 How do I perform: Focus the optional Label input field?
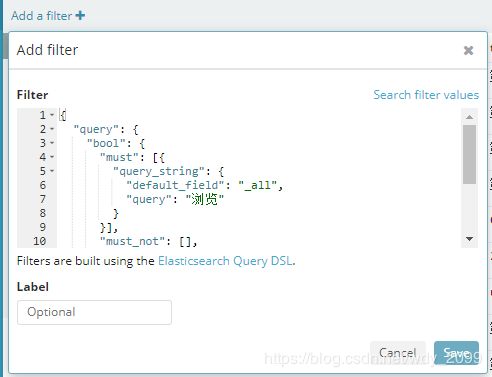94,312
